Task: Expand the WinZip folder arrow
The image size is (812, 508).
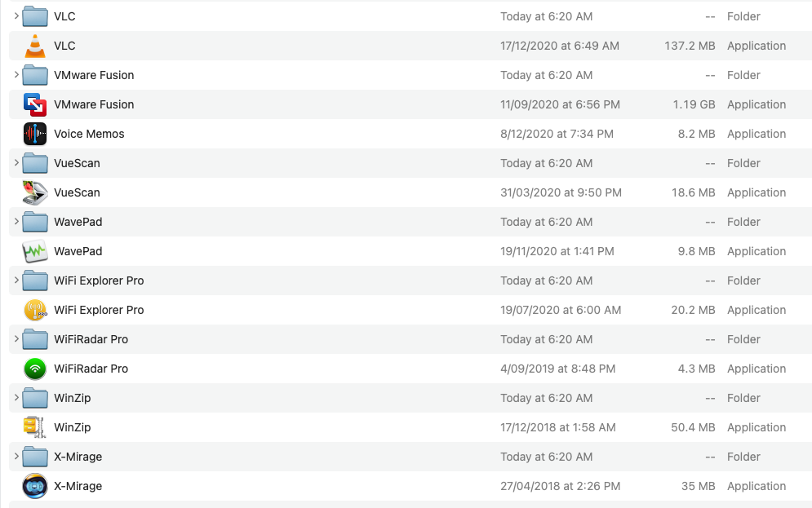Action: pyautogui.click(x=16, y=398)
